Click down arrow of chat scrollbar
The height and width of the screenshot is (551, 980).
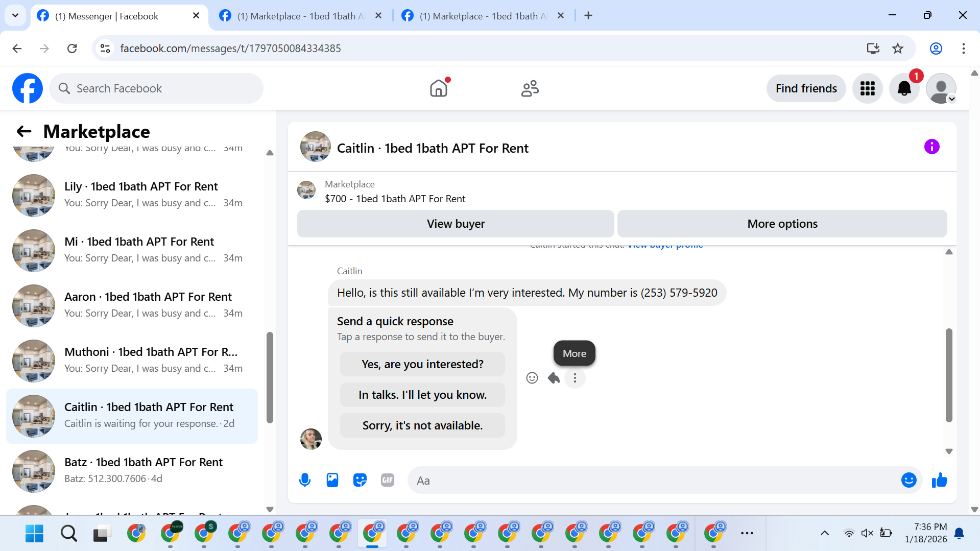click(949, 451)
